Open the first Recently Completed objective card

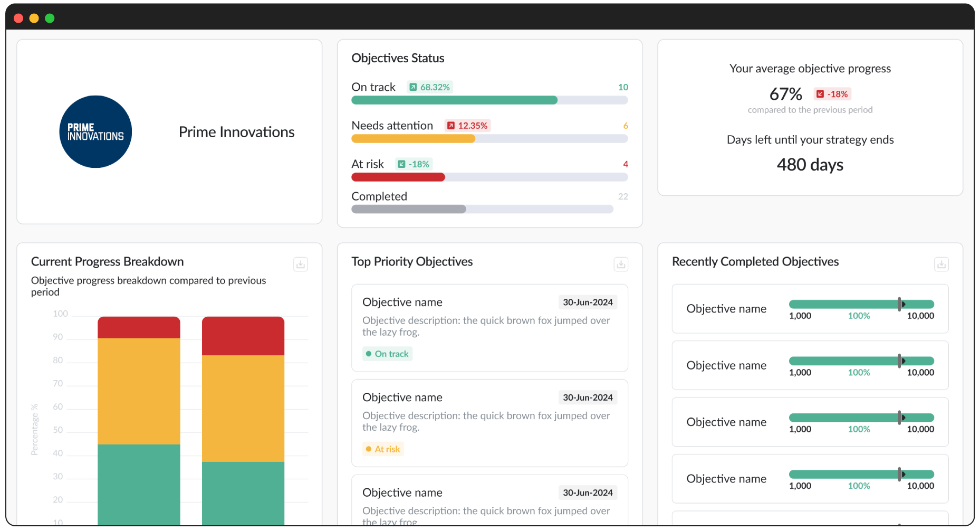pos(810,309)
